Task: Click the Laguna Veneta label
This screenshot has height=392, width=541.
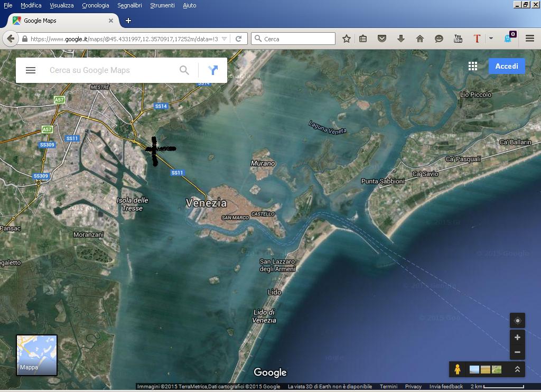Action: click(x=328, y=127)
